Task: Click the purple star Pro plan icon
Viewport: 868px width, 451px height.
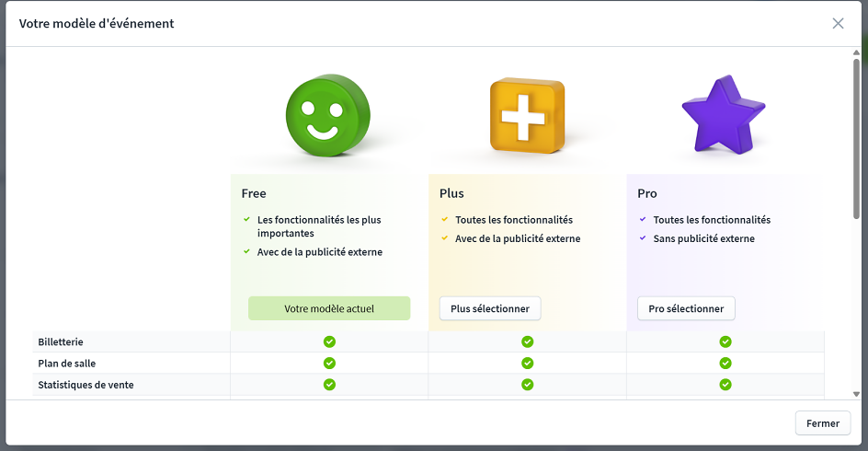Action: tap(724, 115)
